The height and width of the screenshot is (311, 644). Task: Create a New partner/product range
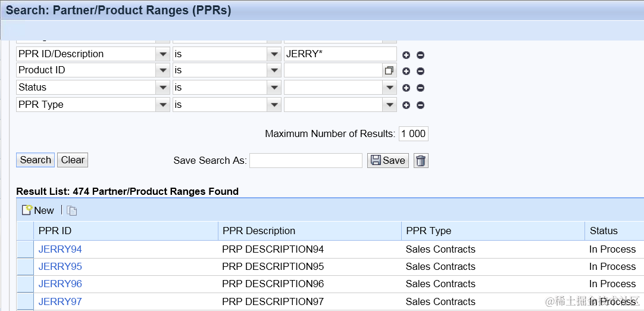(x=38, y=210)
